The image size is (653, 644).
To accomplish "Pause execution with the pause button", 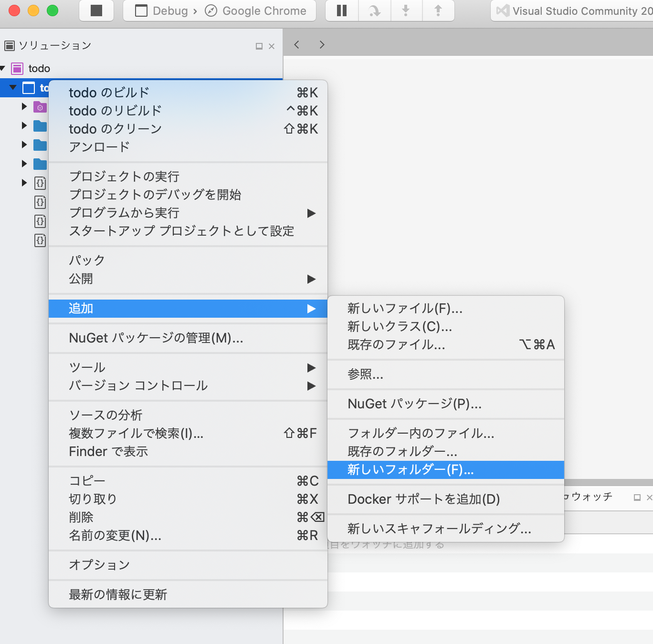I will coord(342,10).
